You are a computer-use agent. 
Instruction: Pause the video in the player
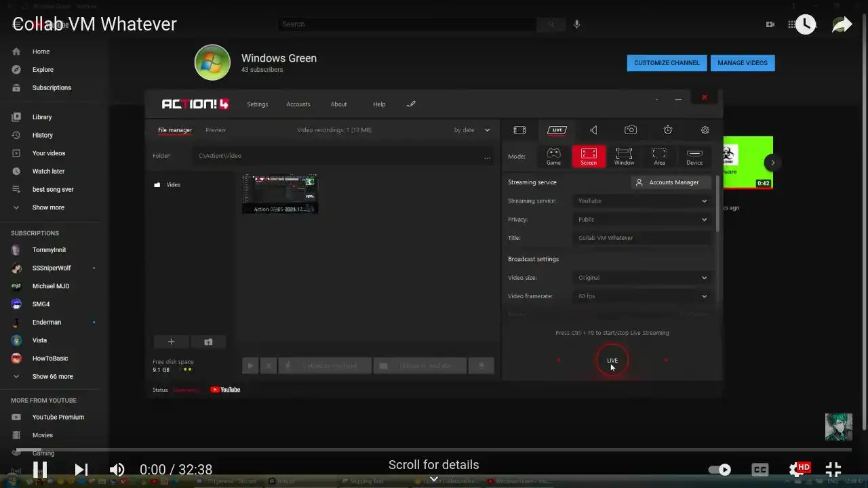40,469
